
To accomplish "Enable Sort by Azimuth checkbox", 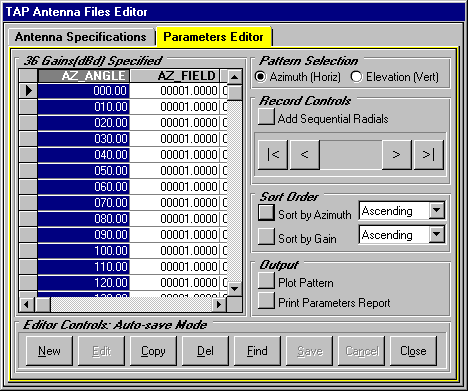I will click(x=266, y=213).
